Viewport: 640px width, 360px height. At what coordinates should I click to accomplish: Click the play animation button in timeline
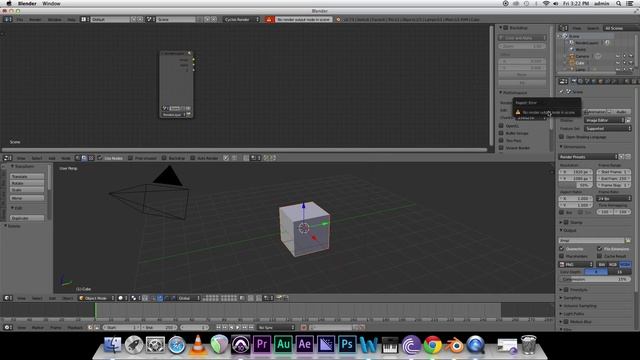click(x=238, y=327)
